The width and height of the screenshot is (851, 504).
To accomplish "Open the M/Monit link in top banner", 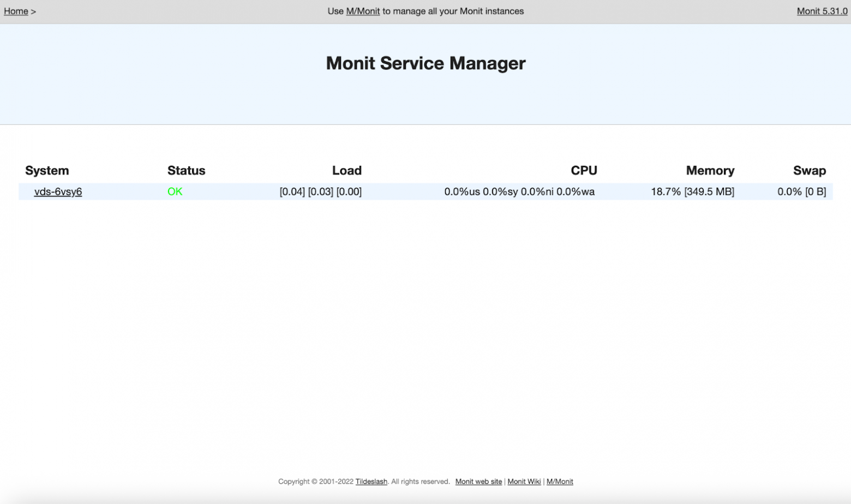I will pos(363,11).
